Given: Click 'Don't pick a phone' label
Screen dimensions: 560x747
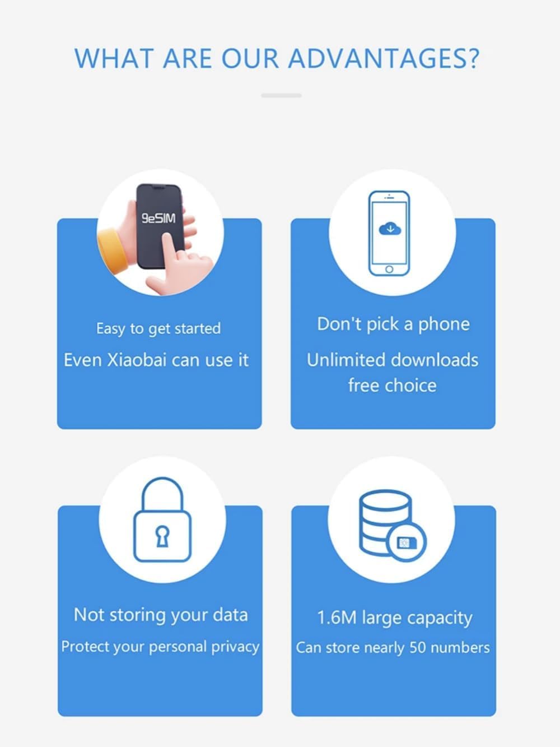Looking at the screenshot, I should (x=393, y=324).
